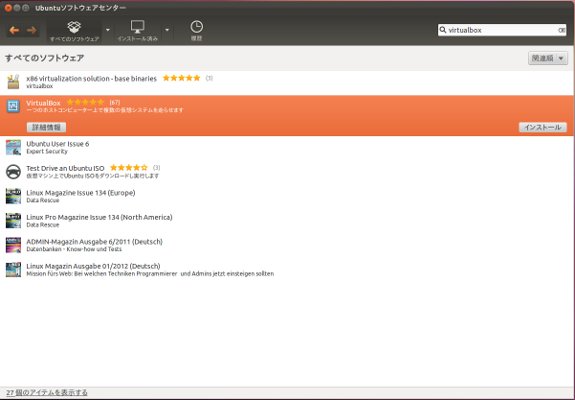Image resolution: width=575 pixels, height=400 pixels.
Task: Open the All Software (すべてのソフトウェア) section
Action: click(74, 31)
